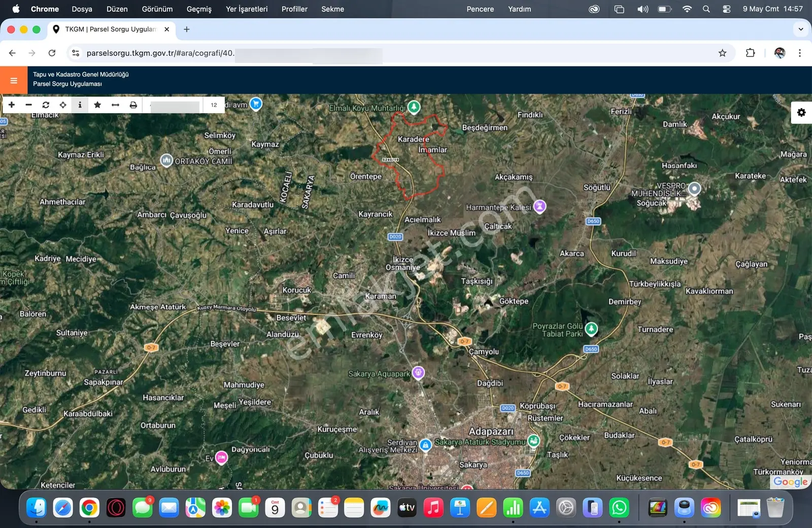
Task: Open the Düzen menu
Action: tap(117, 9)
